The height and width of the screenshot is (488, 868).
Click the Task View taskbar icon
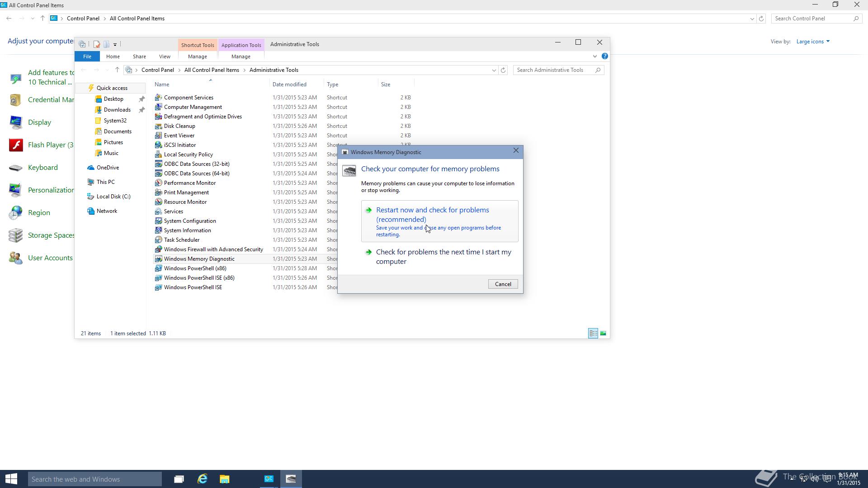click(x=179, y=479)
